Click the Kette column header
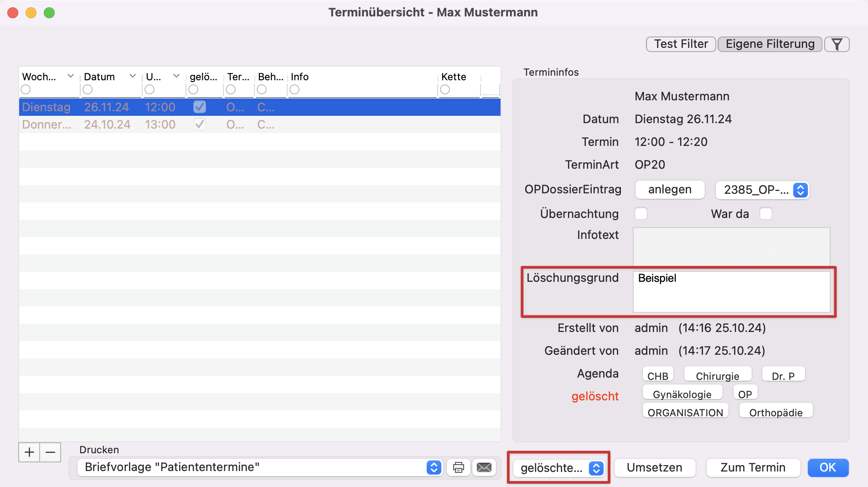 click(x=454, y=77)
